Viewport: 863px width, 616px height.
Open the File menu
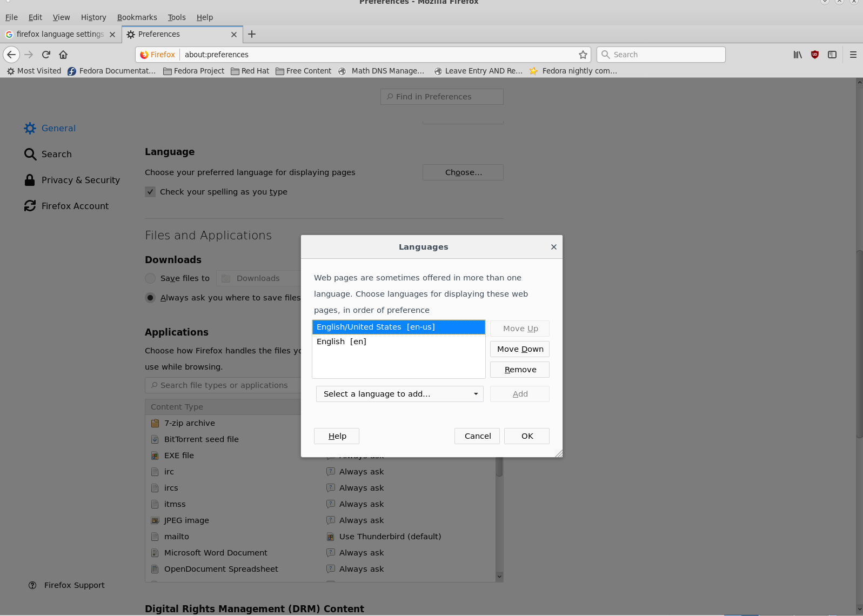point(11,17)
